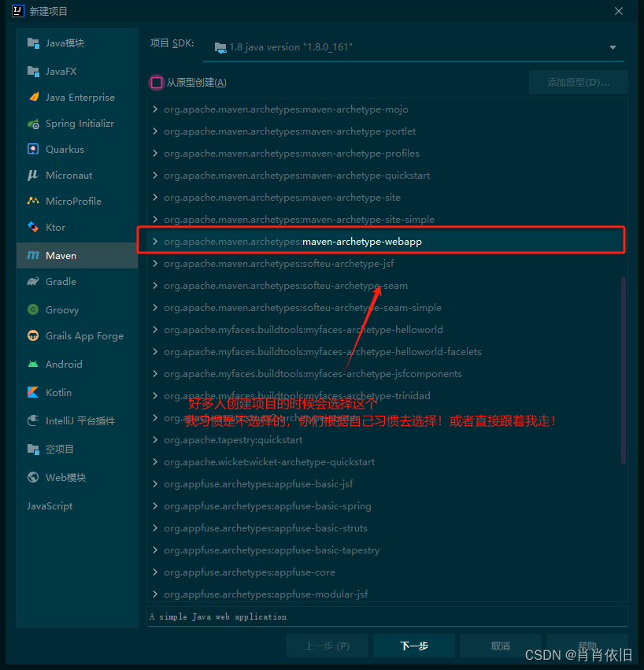Click the 添加原型(D)... button

[x=578, y=83]
